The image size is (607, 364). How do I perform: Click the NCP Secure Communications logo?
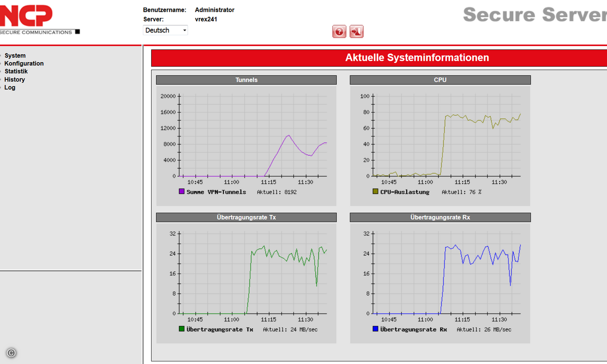39,20
